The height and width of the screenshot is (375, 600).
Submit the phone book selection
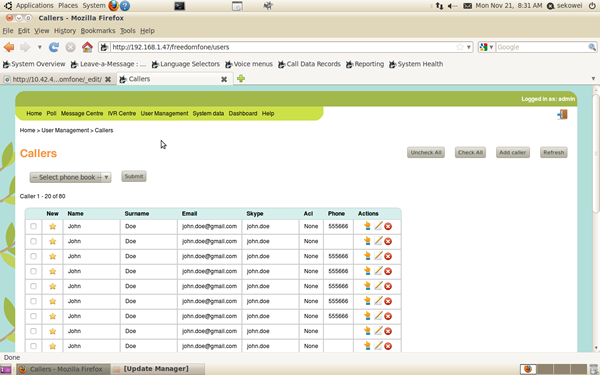pos(134,176)
